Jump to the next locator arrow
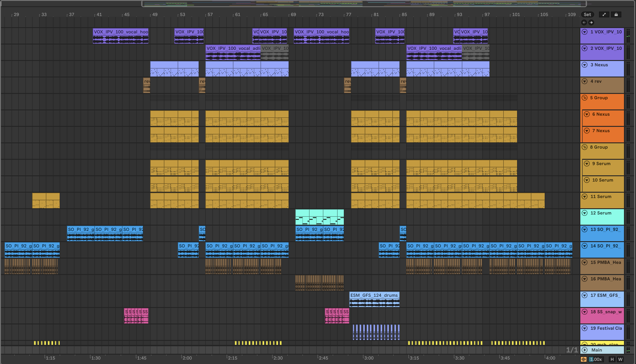Viewport: 636px width, 364px height. 591,22
